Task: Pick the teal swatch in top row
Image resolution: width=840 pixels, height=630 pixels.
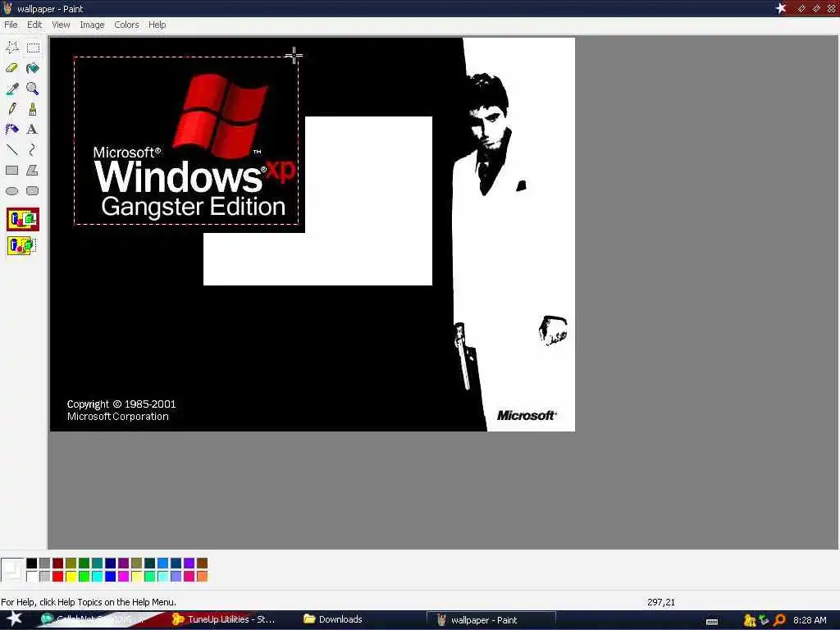Action: [x=97, y=563]
